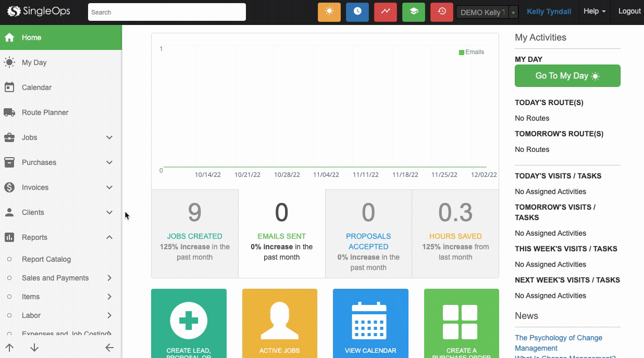Viewport: 644px width, 358px height.
Task: Click the blue clock icon button
Action: coord(357,12)
